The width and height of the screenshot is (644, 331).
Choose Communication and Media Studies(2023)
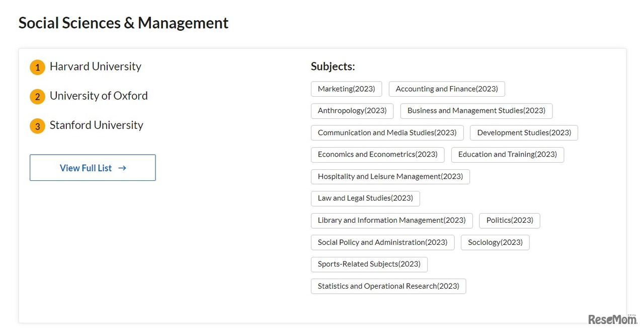click(x=387, y=133)
